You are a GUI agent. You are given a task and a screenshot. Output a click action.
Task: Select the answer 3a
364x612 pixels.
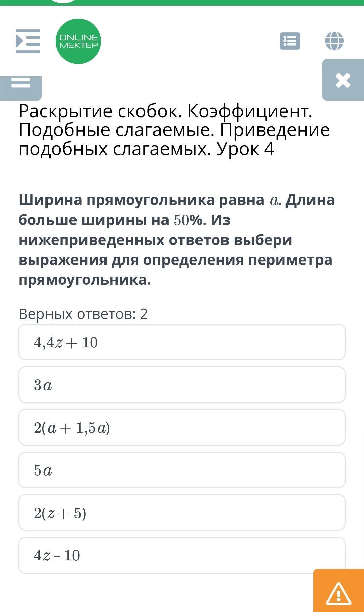point(182,385)
